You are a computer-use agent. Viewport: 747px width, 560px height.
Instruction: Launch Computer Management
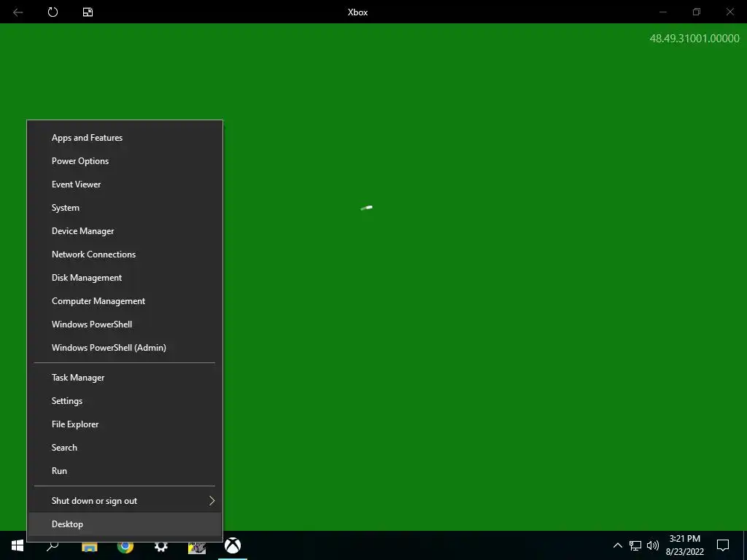coord(125,301)
